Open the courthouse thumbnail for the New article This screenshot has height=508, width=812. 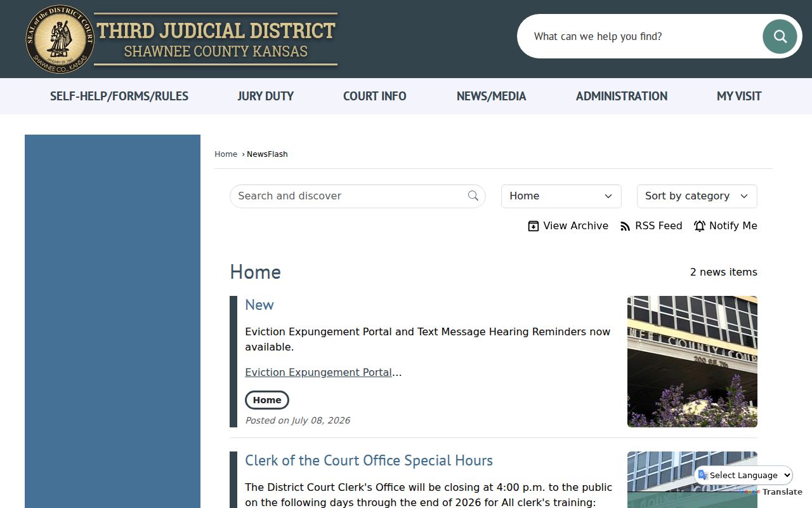[x=692, y=361]
